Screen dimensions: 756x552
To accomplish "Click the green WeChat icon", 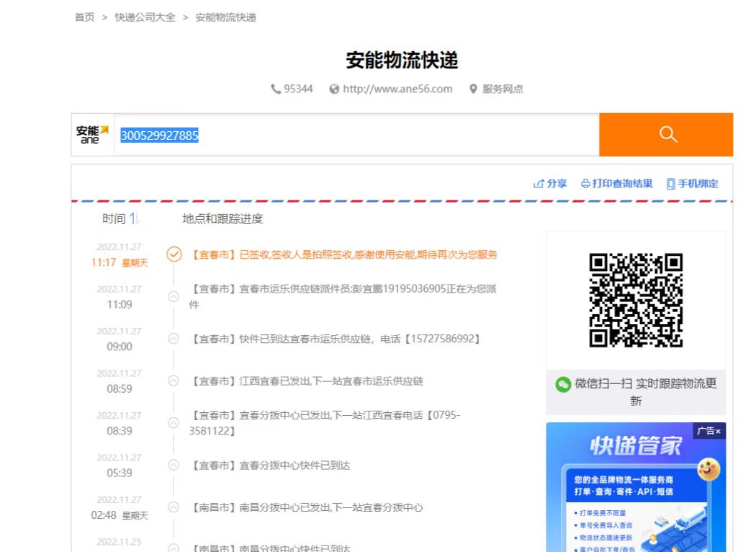I will [563, 385].
